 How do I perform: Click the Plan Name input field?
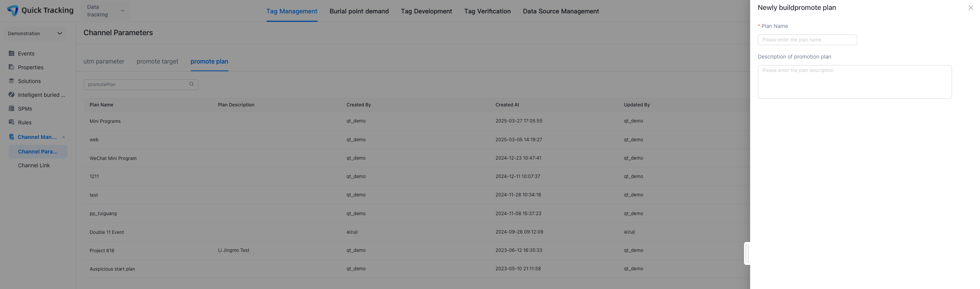coord(807,40)
